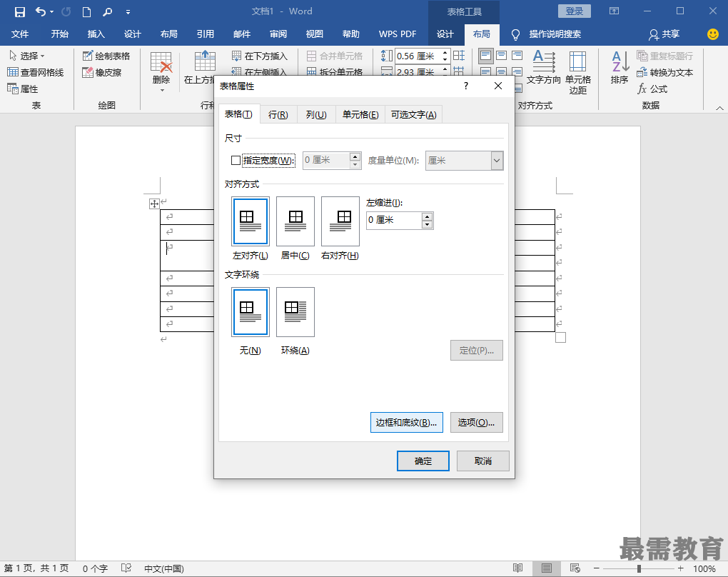Viewport: 728px width, 577px height.
Task: Click the 分布行 distribute rows icon
Action: point(459,56)
